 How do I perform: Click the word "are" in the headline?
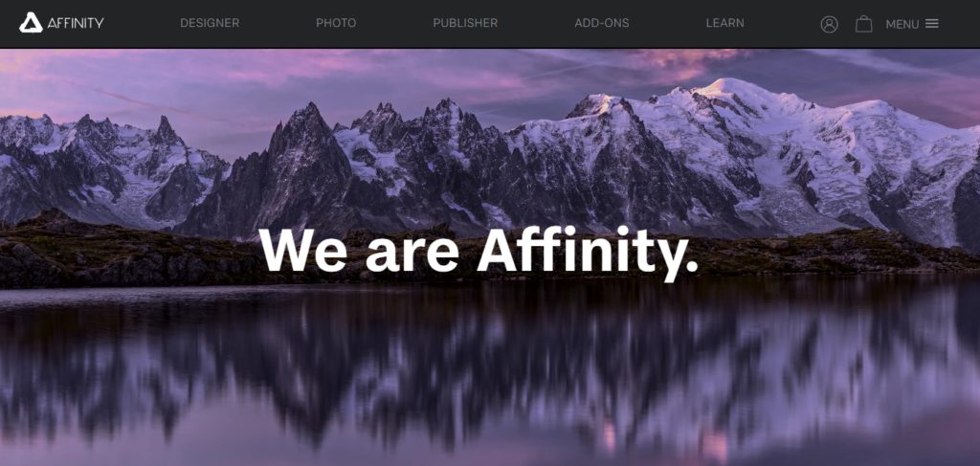click(413, 255)
